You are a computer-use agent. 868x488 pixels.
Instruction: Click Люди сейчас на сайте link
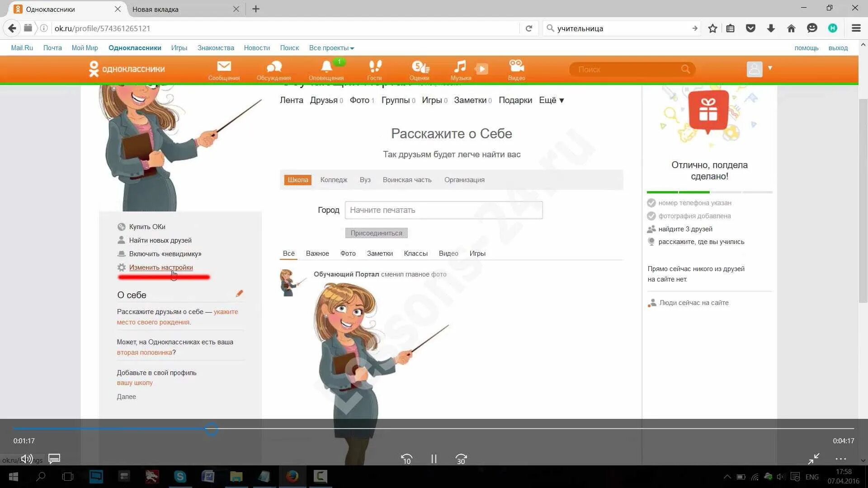(x=693, y=303)
